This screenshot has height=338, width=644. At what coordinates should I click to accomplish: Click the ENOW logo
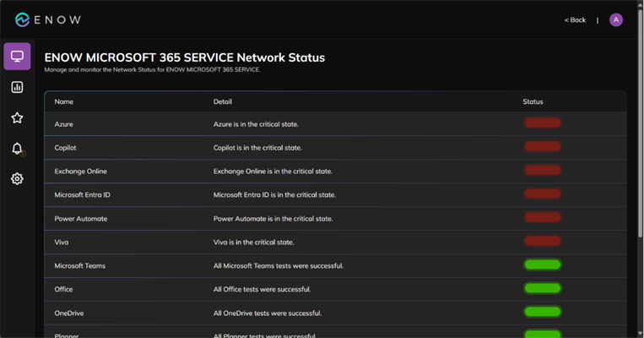click(48, 19)
